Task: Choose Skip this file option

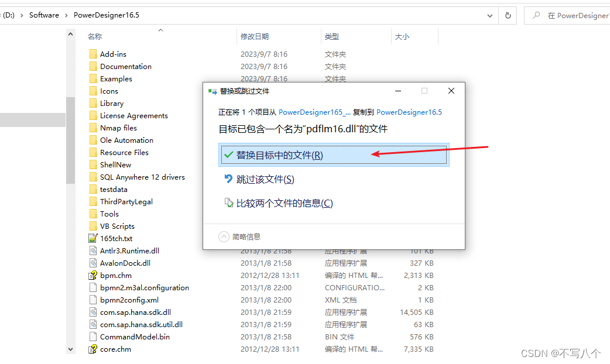Action: [259, 179]
